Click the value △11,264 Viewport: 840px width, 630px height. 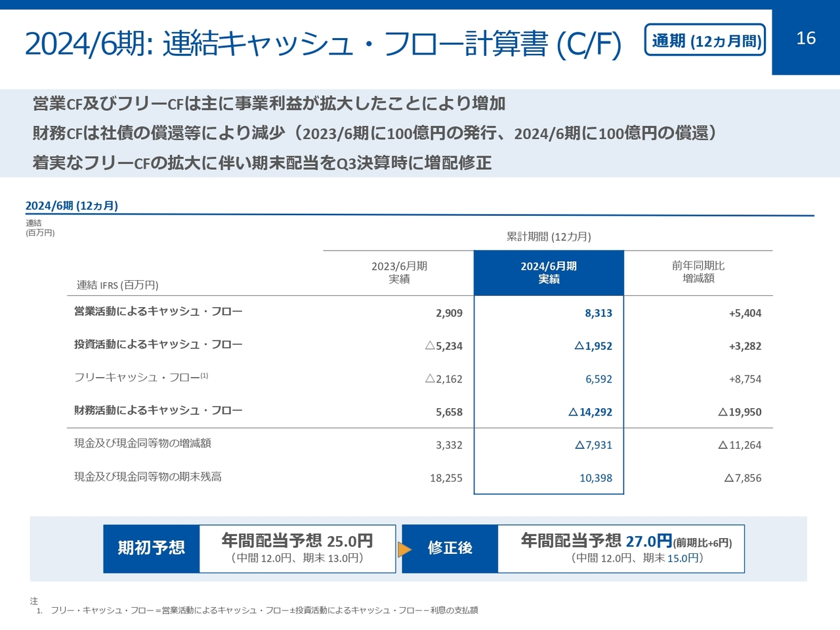740,446
